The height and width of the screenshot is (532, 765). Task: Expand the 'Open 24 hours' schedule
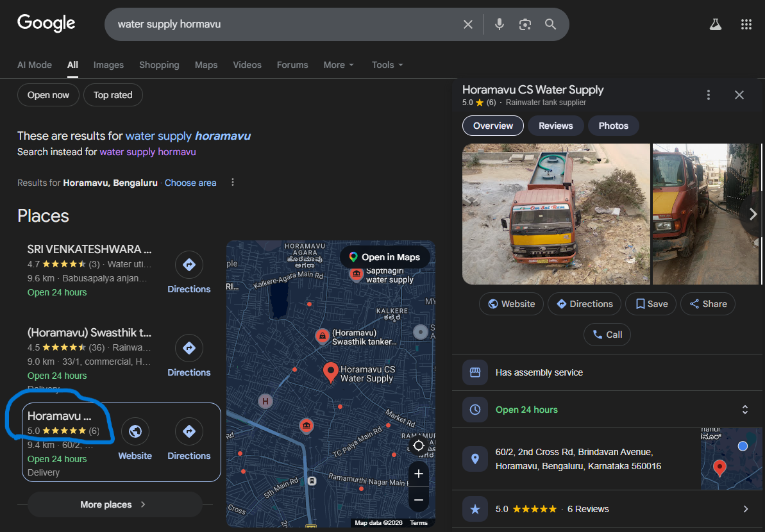click(744, 410)
